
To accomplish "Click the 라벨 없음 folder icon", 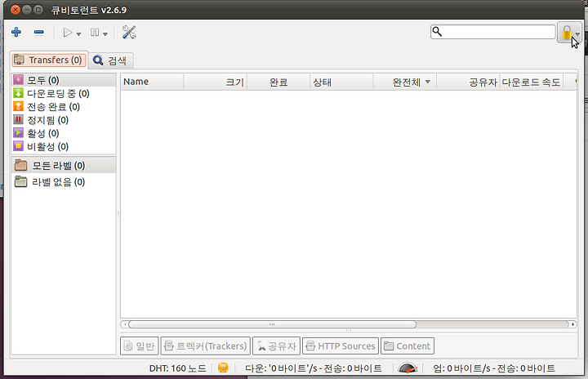I will click(x=20, y=182).
